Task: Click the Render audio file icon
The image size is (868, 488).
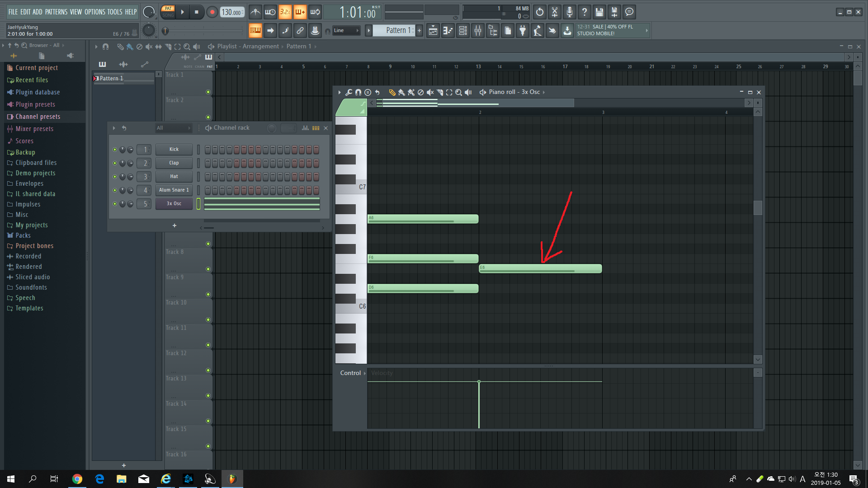Action: tap(614, 12)
